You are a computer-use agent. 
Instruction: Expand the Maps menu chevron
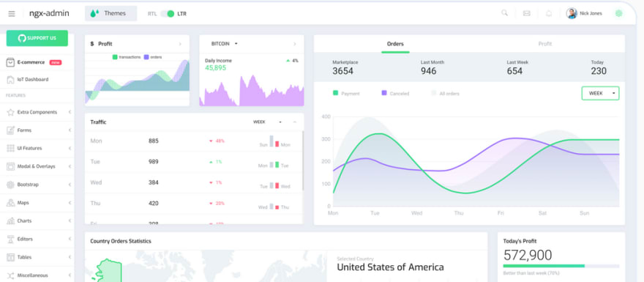point(70,203)
